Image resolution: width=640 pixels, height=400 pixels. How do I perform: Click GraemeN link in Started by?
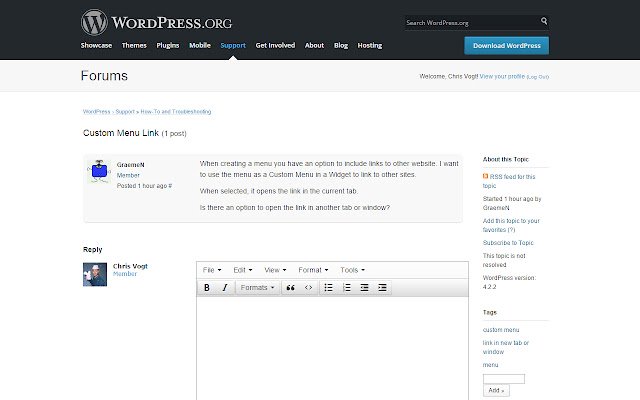coord(496,208)
